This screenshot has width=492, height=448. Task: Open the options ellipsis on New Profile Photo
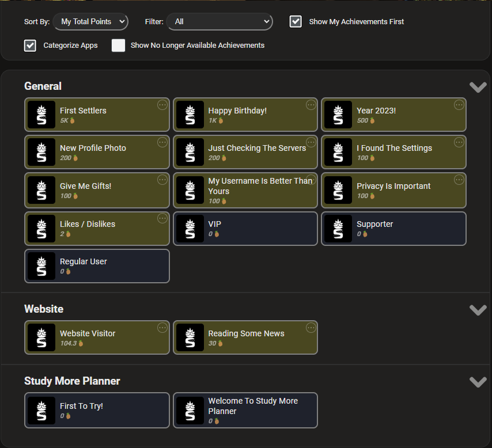pos(162,142)
